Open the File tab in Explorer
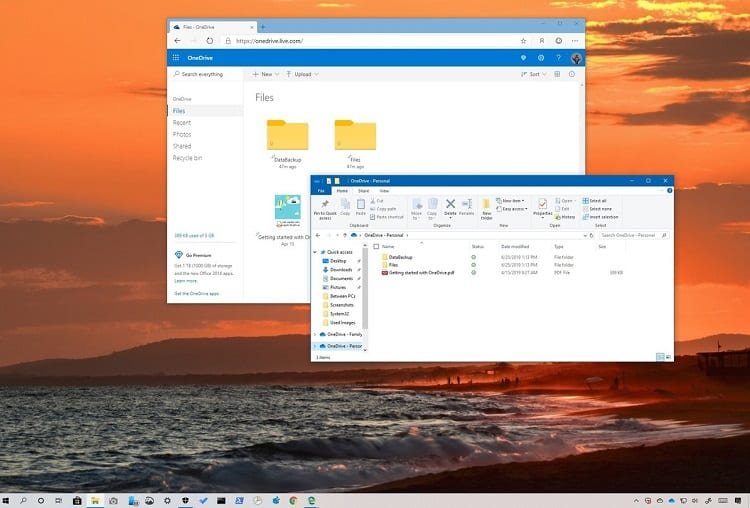This screenshot has width=750, height=508. point(321,191)
